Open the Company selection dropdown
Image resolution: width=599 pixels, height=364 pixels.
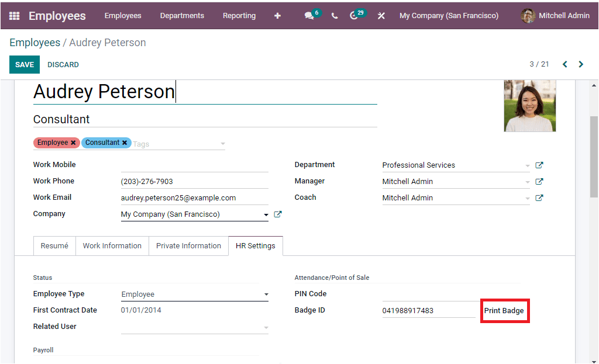[266, 214]
